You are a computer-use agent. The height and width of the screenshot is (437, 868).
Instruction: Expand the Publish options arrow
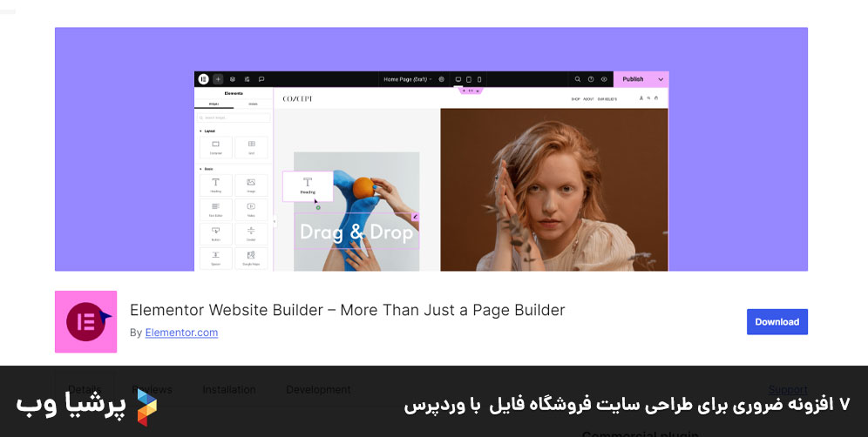click(x=661, y=79)
